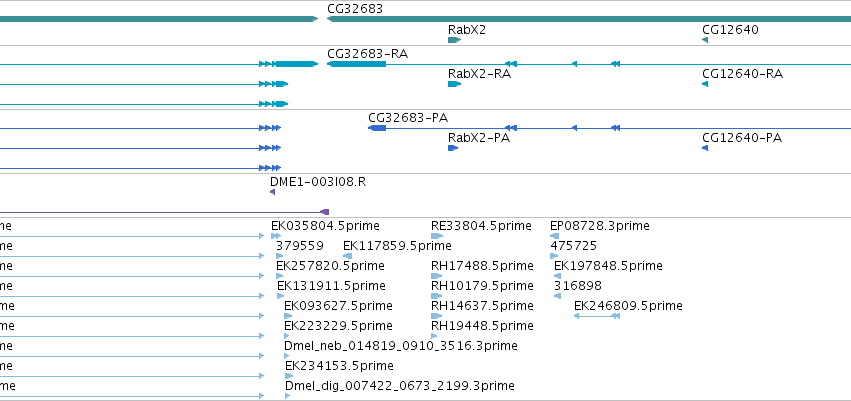The width and height of the screenshot is (851, 401).
Task: Click the CG12640-RA label
Action: 742,74
